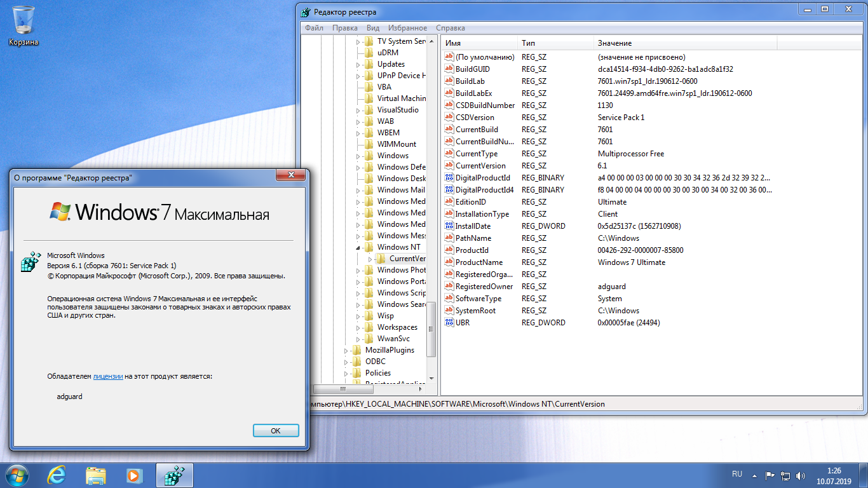Expand the ODBC key
868x488 pixels.
(347, 362)
